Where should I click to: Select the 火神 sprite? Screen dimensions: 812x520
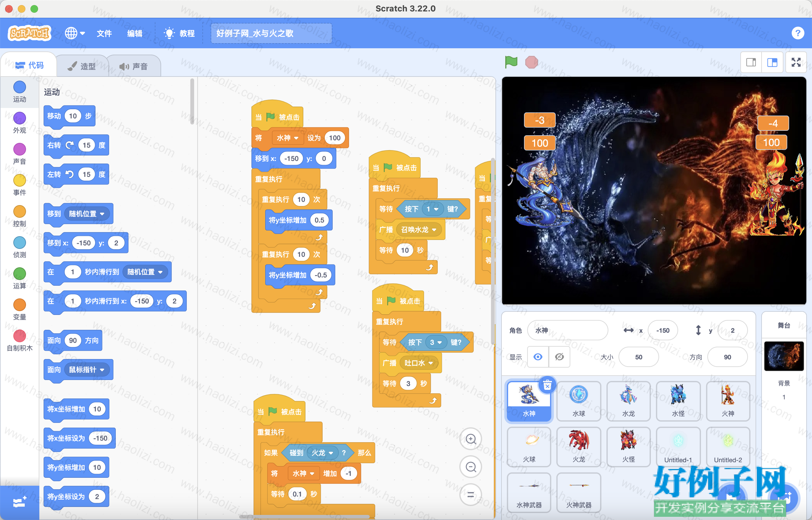728,401
